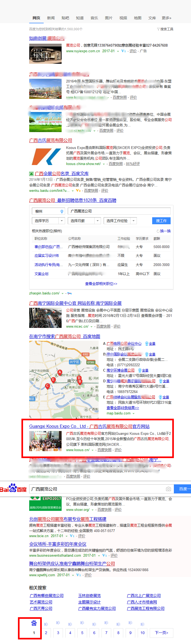Open the 选择工作经验 dropdown
The width and height of the screenshot is (191, 644).
coord(120,221)
